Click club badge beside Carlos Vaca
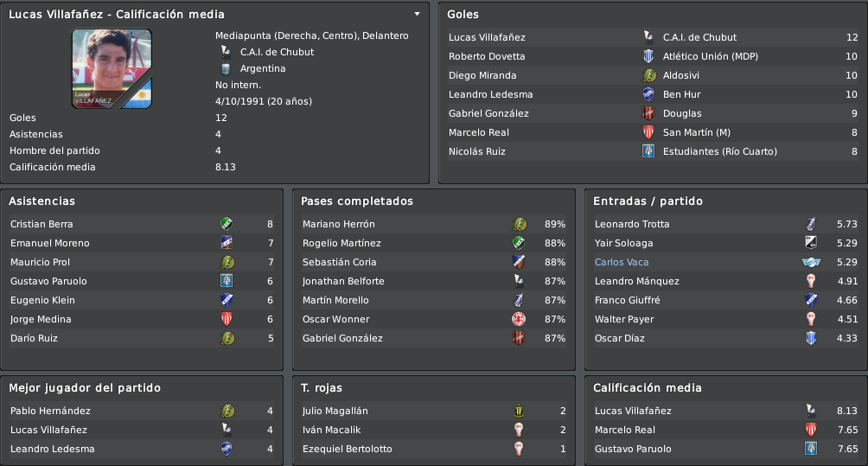 pyautogui.click(x=811, y=262)
